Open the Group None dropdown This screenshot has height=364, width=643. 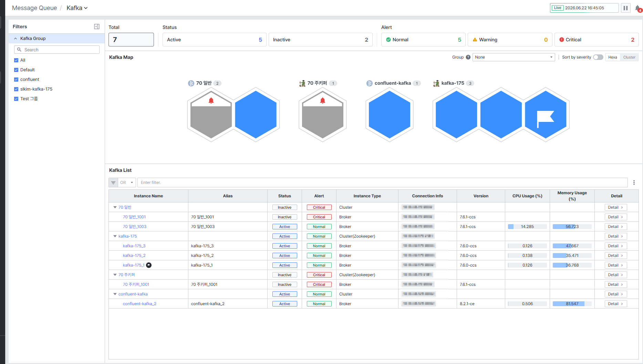[514, 57]
